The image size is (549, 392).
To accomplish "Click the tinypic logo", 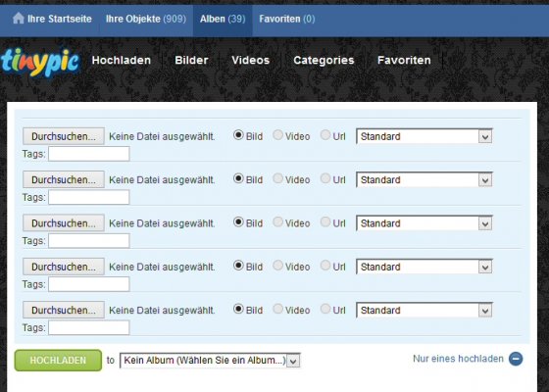I will click(x=40, y=62).
